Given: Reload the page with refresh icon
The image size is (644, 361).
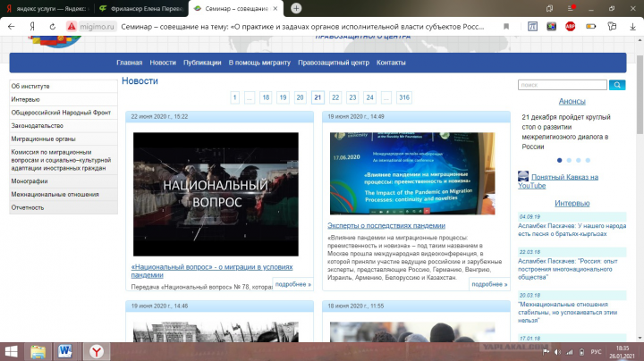Looking at the screenshot, I should pyautogui.click(x=53, y=27).
